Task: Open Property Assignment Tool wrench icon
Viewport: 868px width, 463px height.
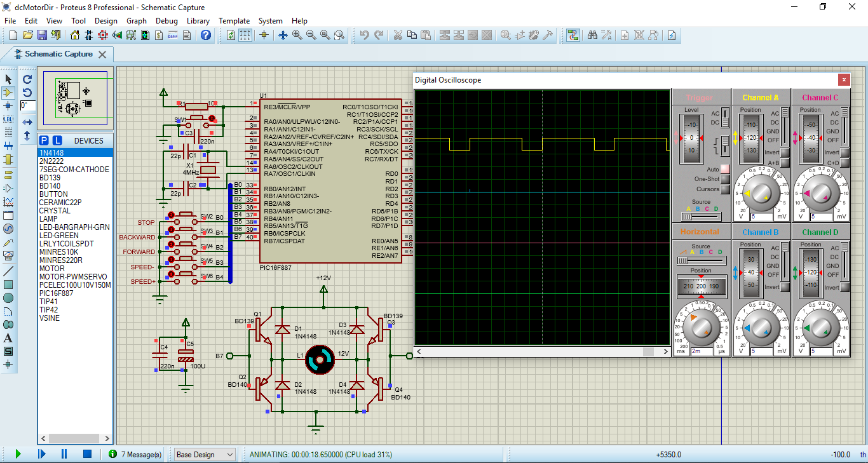Action: click(606, 35)
